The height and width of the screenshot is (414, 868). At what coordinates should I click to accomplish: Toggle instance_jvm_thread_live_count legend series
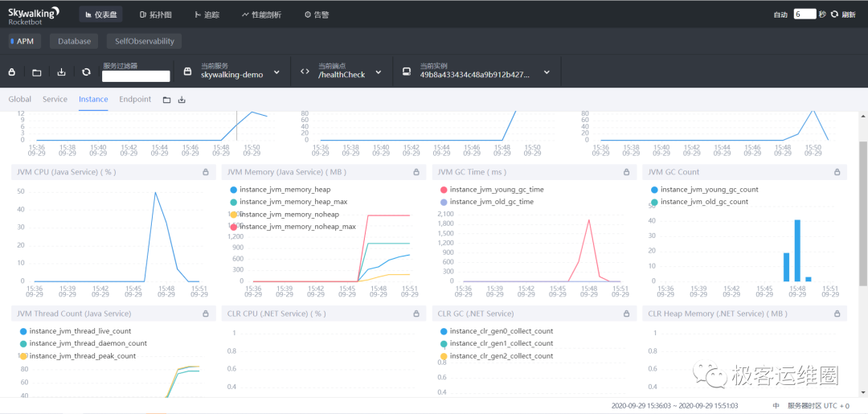76,331
